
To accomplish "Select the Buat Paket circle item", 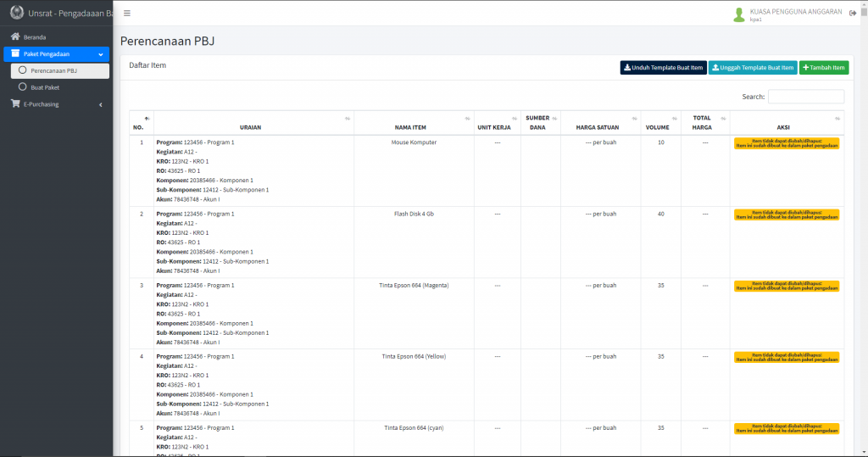I will click(23, 87).
